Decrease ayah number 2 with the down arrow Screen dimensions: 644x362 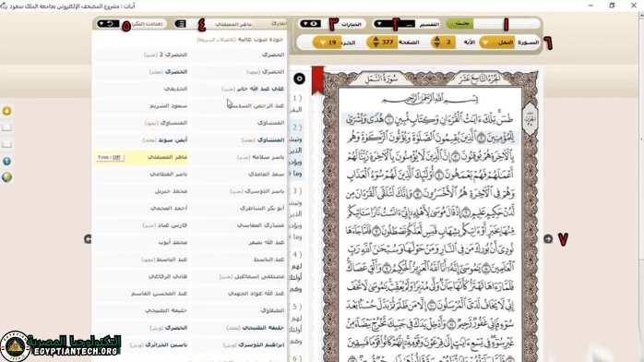(x=437, y=45)
